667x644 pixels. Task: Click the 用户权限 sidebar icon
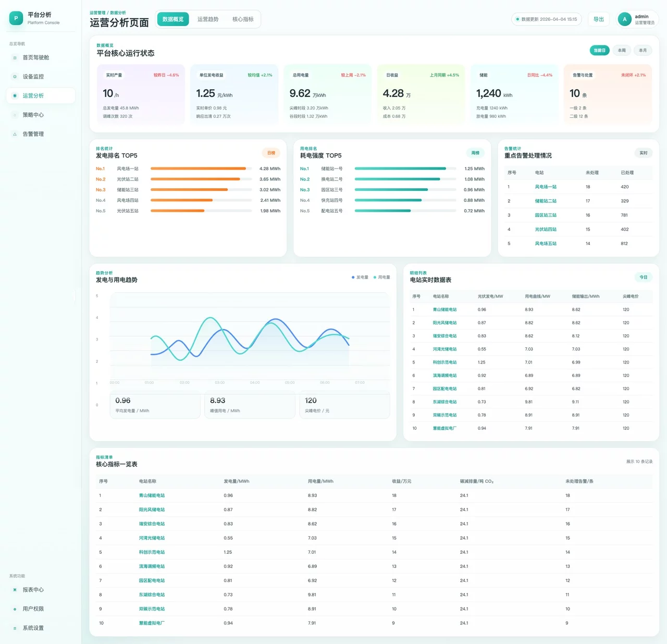[15, 609]
